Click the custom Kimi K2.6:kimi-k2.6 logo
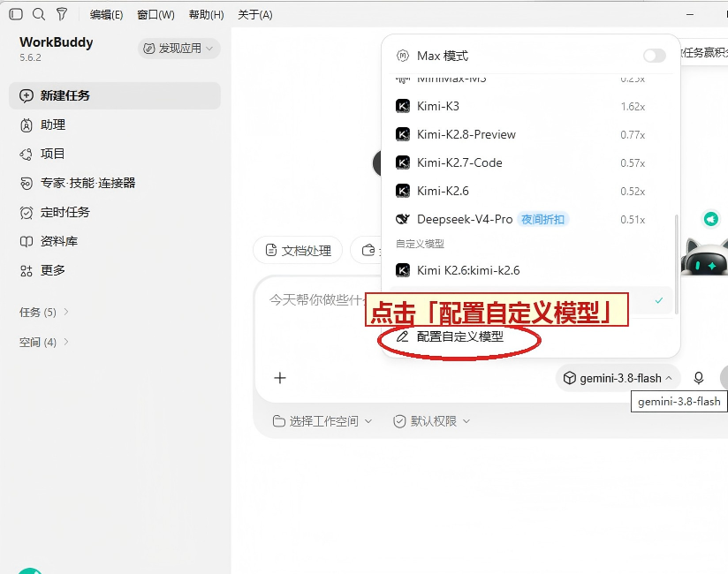Image resolution: width=728 pixels, height=574 pixels. point(403,270)
